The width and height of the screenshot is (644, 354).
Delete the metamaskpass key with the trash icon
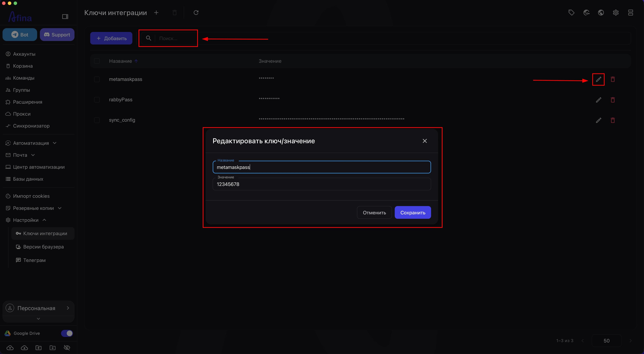pyautogui.click(x=613, y=79)
